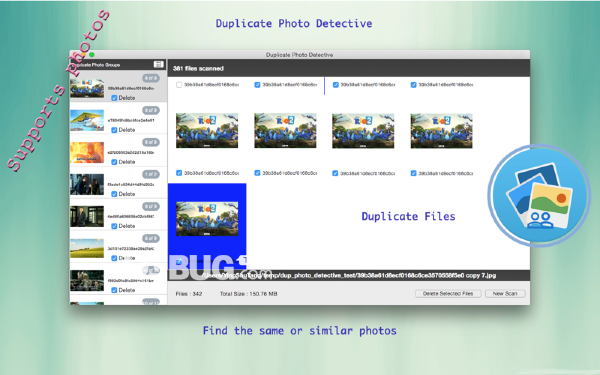Open the green field landscape group
Screen dimensions: 600x375
pos(118,247)
